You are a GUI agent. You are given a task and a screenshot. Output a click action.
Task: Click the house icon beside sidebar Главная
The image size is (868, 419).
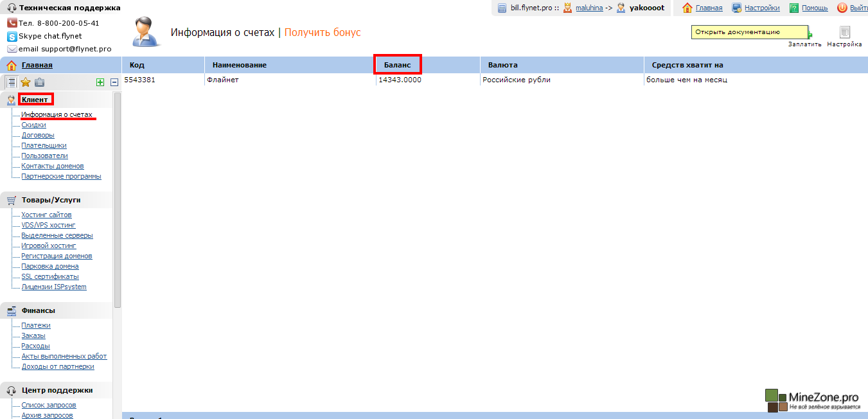tap(11, 65)
